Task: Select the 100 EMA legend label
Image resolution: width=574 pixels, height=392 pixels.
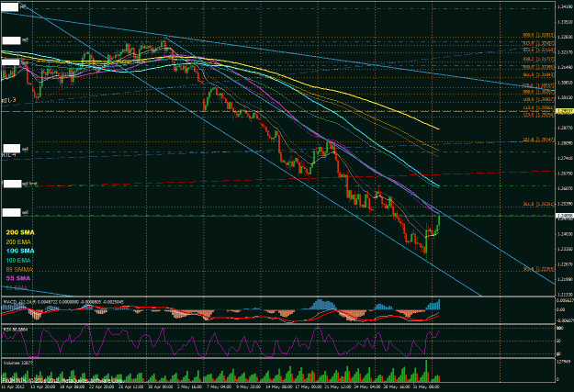Action: [18, 260]
